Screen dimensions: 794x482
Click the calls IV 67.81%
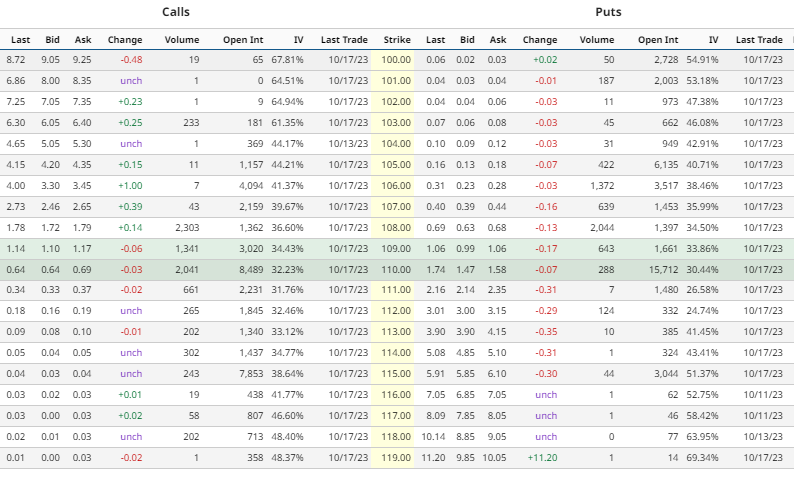(x=287, y=60)
